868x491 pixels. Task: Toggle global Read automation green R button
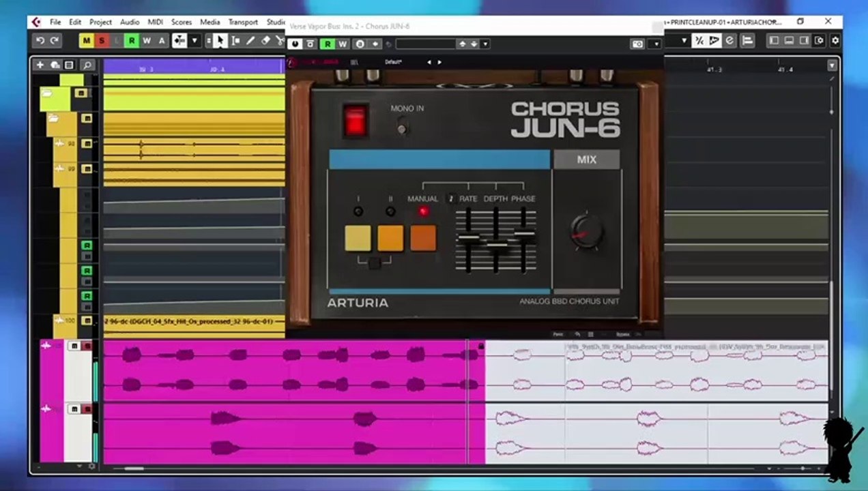[x=132, y=41]
